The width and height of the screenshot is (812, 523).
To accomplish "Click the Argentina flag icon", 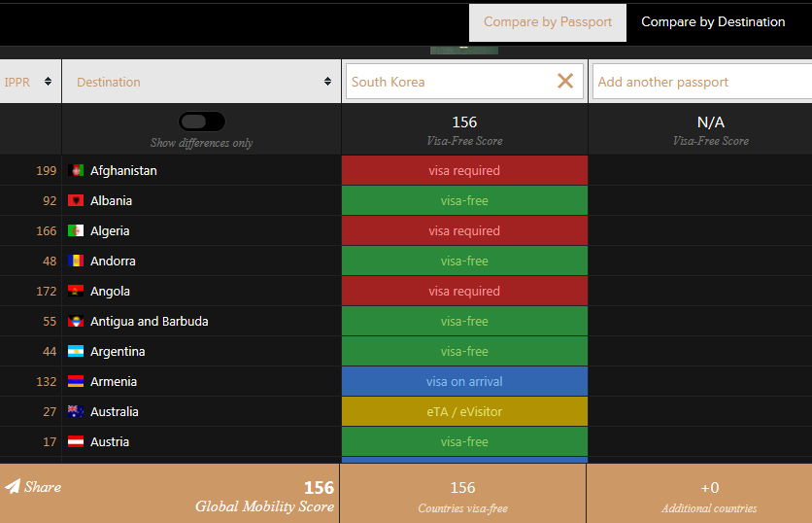I will coord(76,352).
